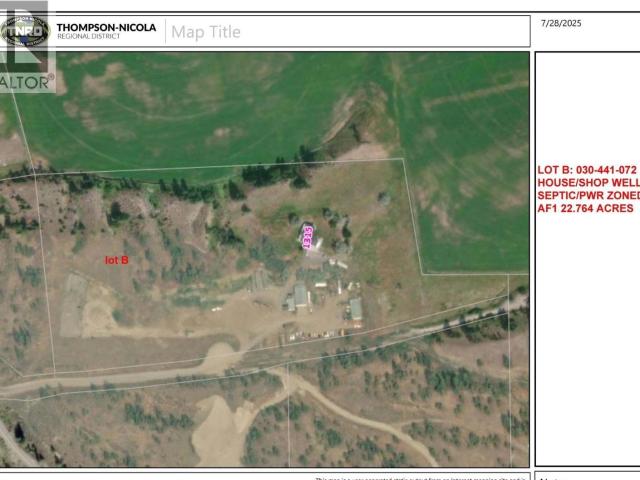Screen dimensions: 640x480
Task: Select the pink house number label
Action: [x=308, y=238]
